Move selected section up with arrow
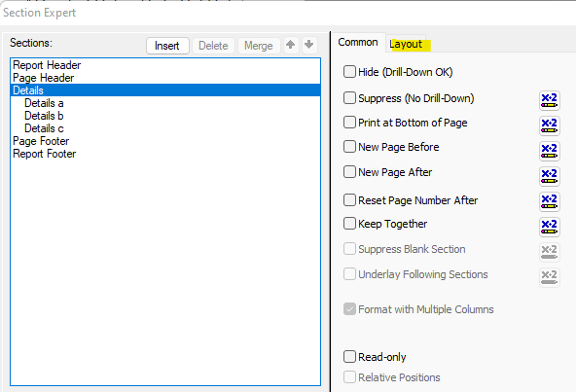576x392 pixels. click(x=291, y=45)
